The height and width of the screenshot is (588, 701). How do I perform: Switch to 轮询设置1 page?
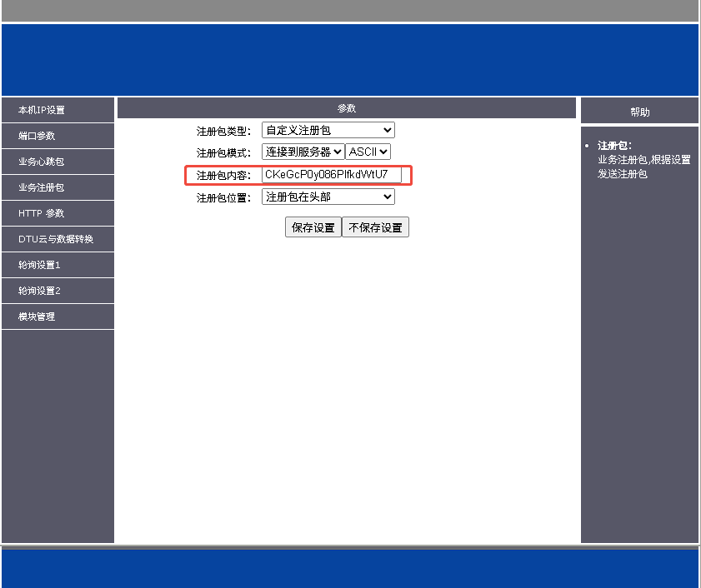(40, 265)
